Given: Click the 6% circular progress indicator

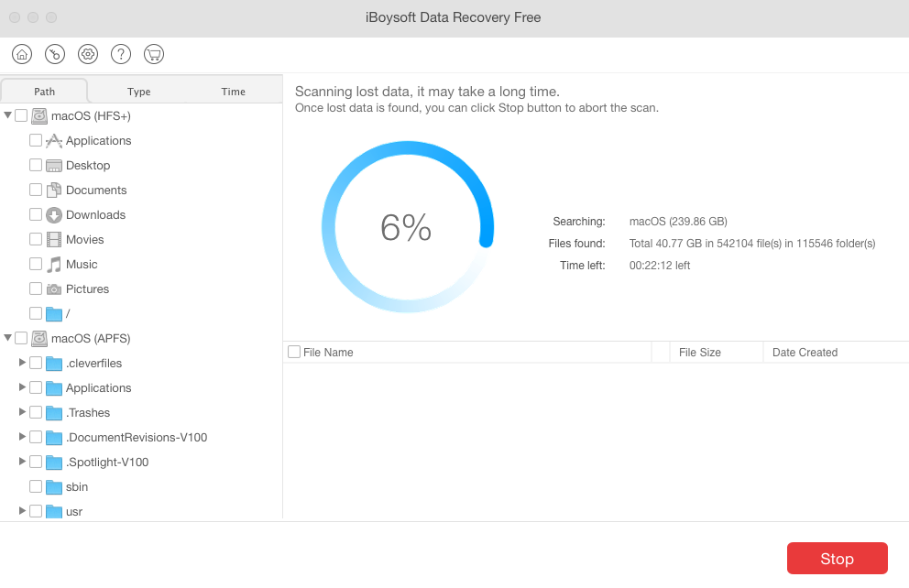Looking at the screenshot, I should (x=408, y=226).
